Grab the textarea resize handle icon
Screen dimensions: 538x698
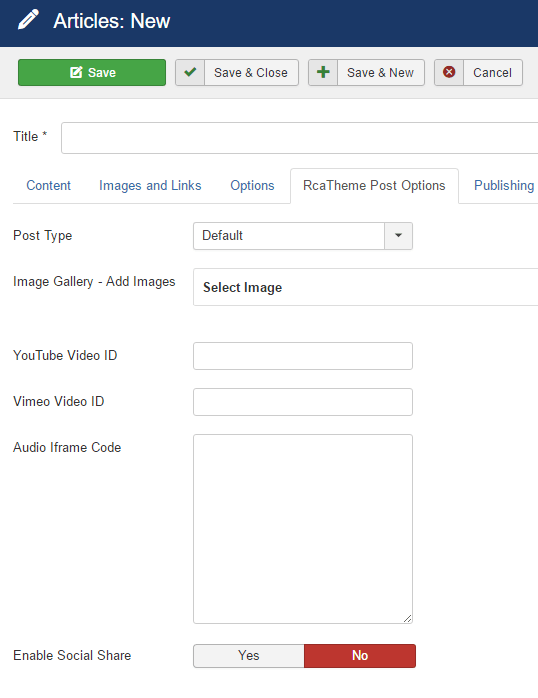[x=407, y=618]
